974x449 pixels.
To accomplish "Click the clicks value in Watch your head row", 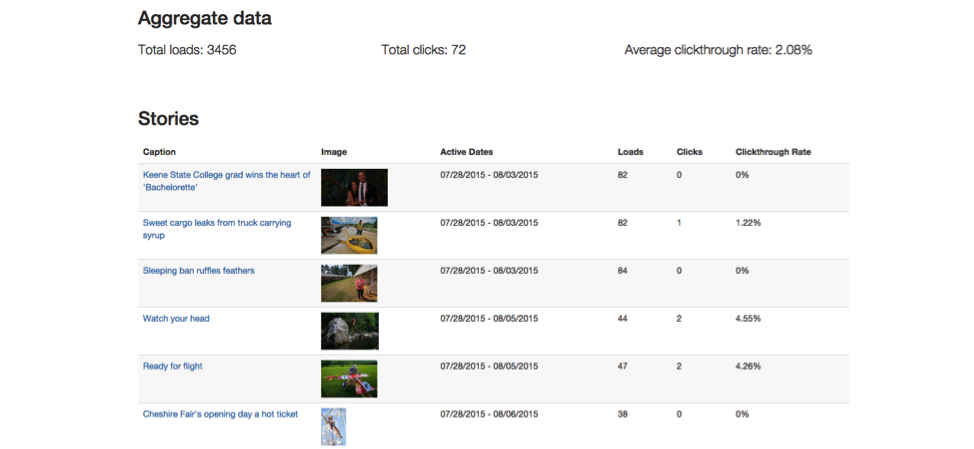I will (679, 319).
